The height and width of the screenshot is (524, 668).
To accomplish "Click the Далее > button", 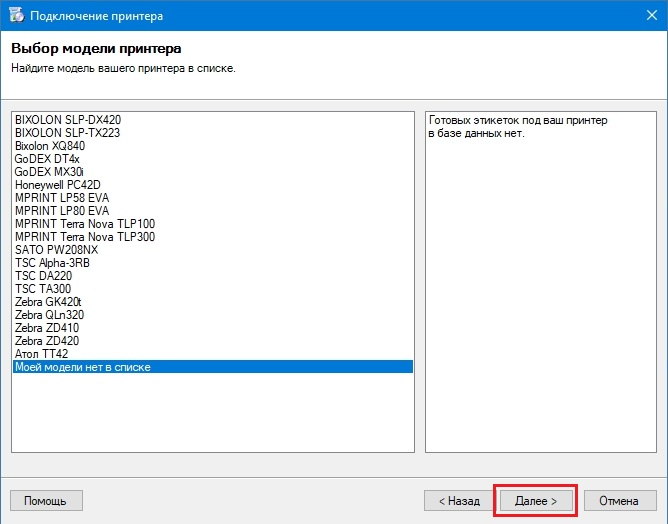I will coord(536,501).
